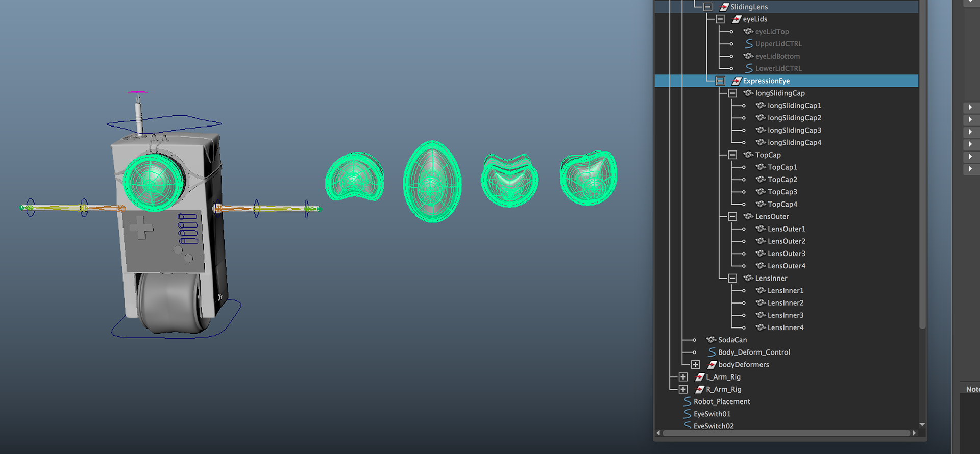Collapse the ExpressionEye group

tap(720, 81)
